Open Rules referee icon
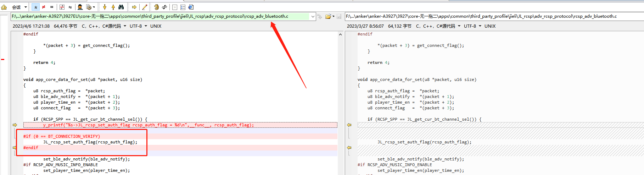644x175 pixels. click(x=80, y=7)
